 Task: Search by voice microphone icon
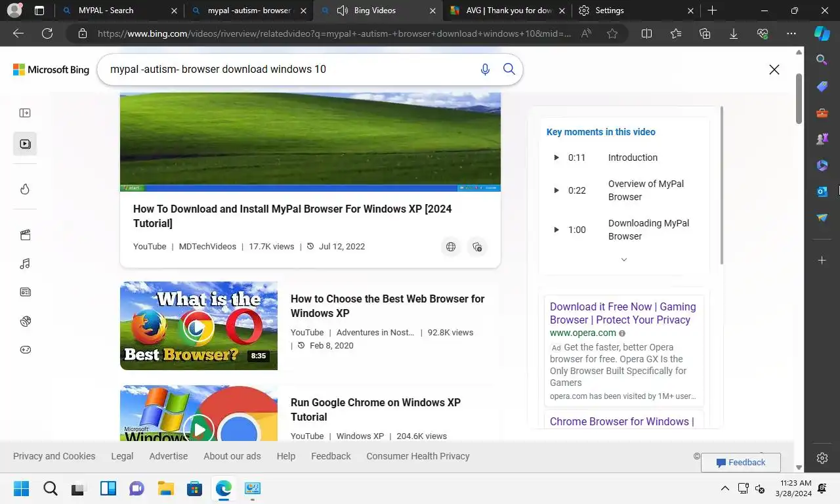click(485, 70)
